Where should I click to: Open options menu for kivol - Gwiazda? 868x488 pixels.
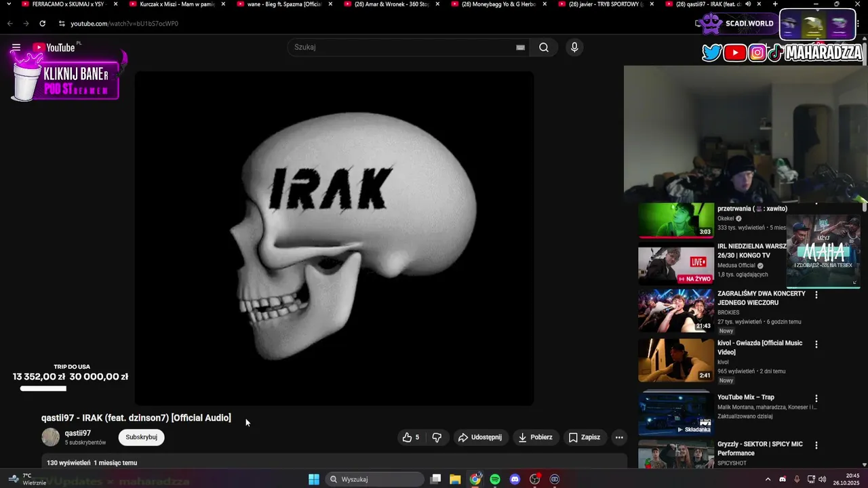click(816, 344)
